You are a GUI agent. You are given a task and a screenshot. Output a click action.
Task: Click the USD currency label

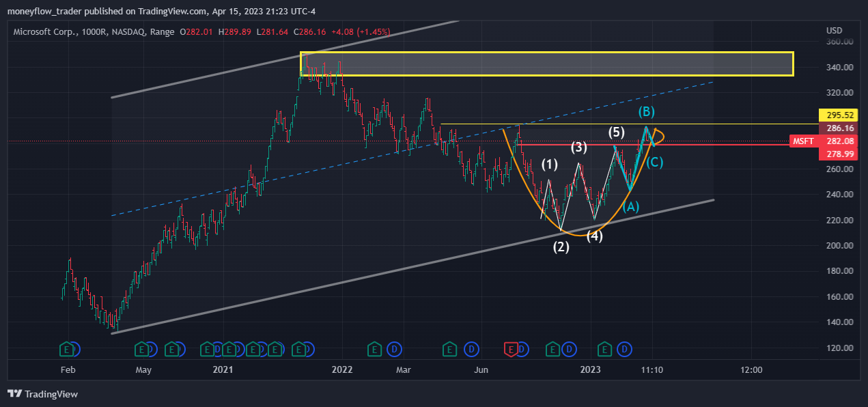coord(834,31)
